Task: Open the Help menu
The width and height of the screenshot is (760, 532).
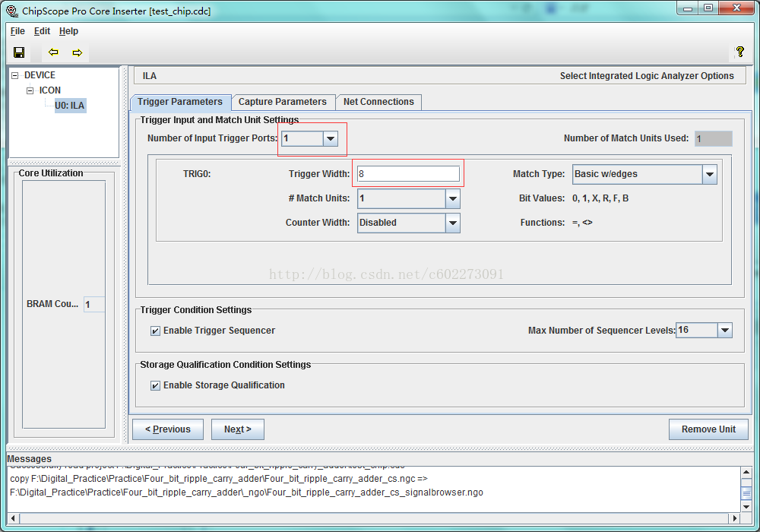Action: click(x=68, y=31)
